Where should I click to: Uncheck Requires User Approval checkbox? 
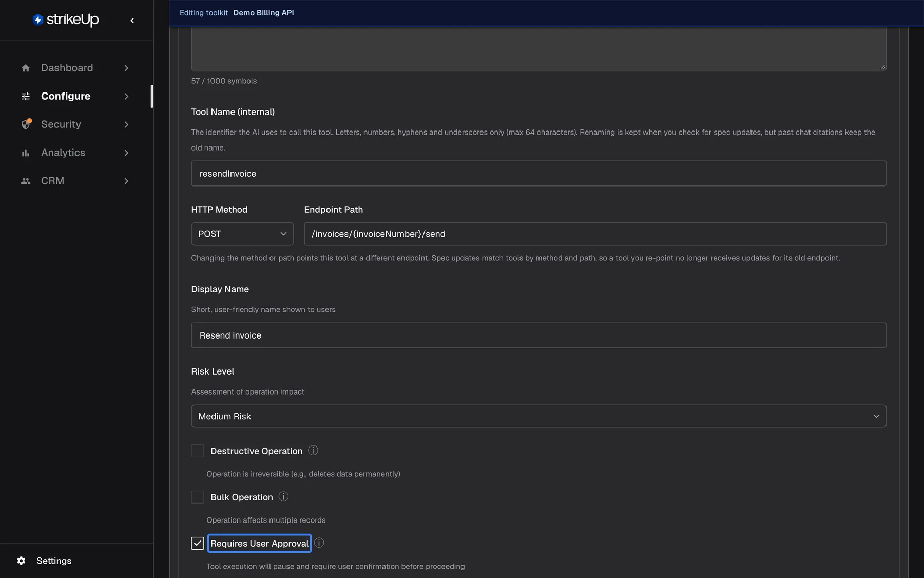(198, 543)
